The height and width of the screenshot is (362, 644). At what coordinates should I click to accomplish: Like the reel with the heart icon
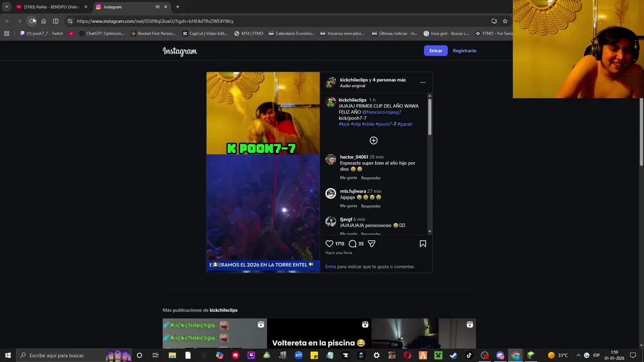point(330,244)
